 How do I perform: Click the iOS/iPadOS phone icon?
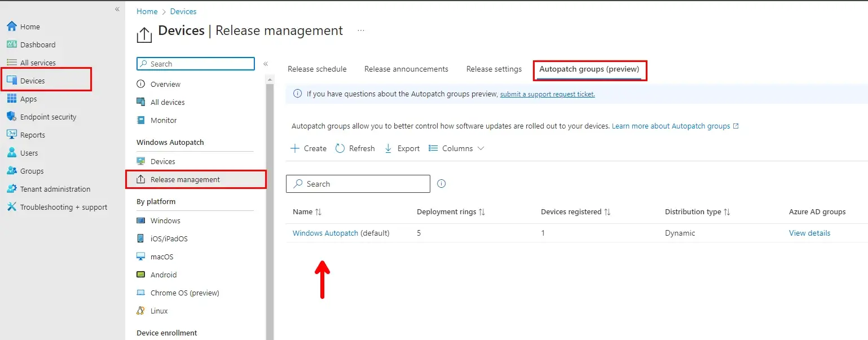coord(141,239)
